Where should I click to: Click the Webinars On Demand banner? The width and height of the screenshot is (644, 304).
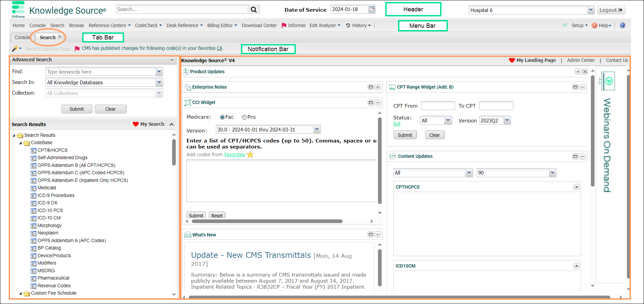point(607,134)
